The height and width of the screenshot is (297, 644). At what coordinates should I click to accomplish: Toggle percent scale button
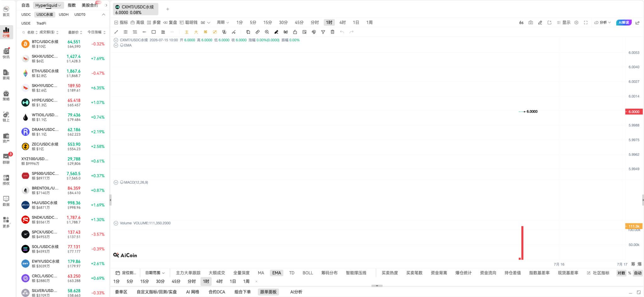click(630, 273)
